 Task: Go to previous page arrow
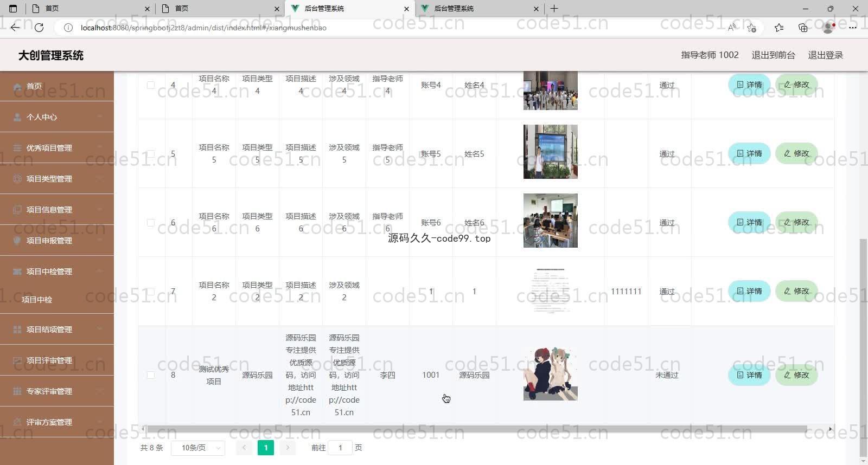(x=244, y=448)
